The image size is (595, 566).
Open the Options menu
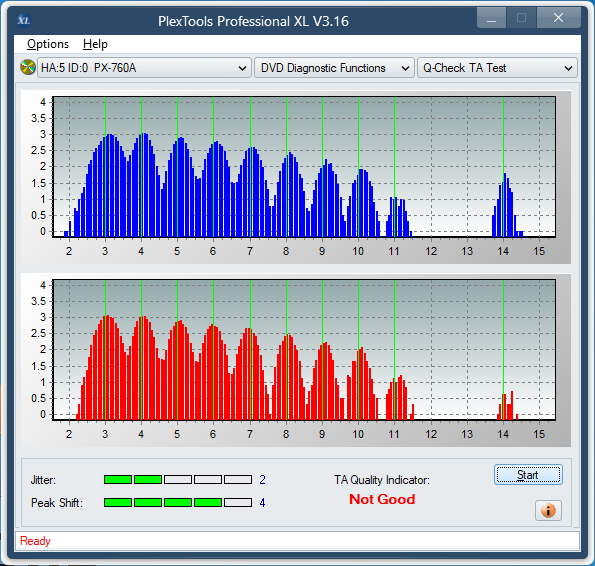click(x=48, y=44)
